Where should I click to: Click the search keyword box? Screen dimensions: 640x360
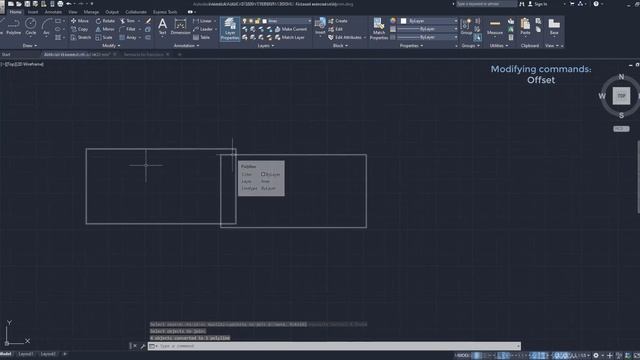tap(486, 4)
